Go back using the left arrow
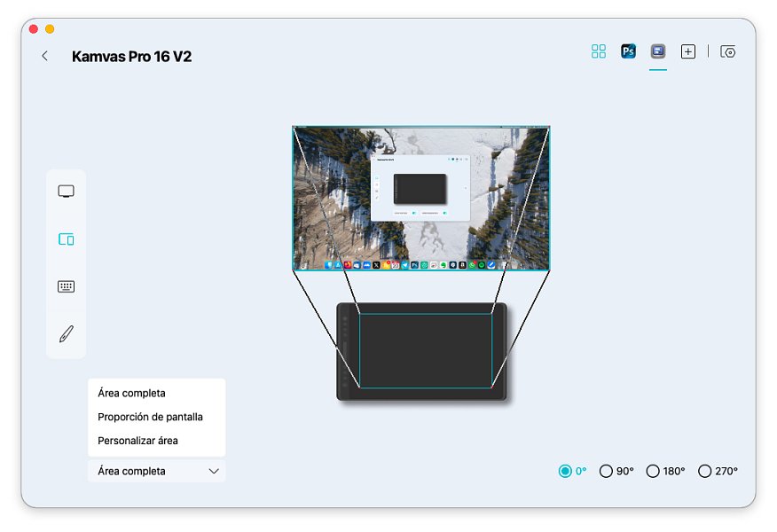The width and height of the screenshot is (777, 532). coord(45,56)
